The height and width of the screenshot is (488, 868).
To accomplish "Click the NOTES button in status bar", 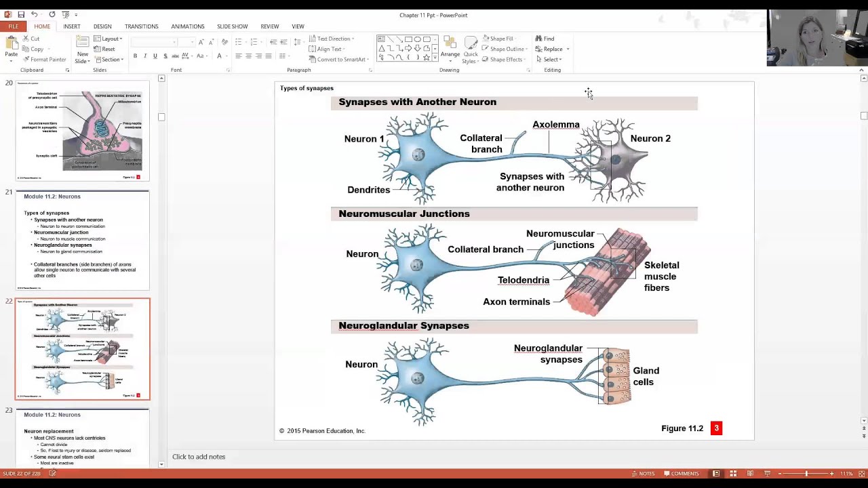I will tap(643, 473).
